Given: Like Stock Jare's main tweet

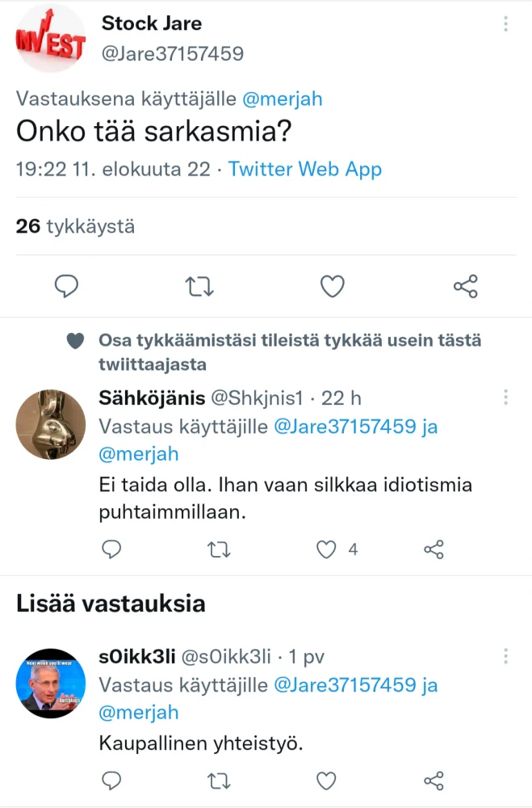Looking at the screenshot, I should [x=332, y=286].
